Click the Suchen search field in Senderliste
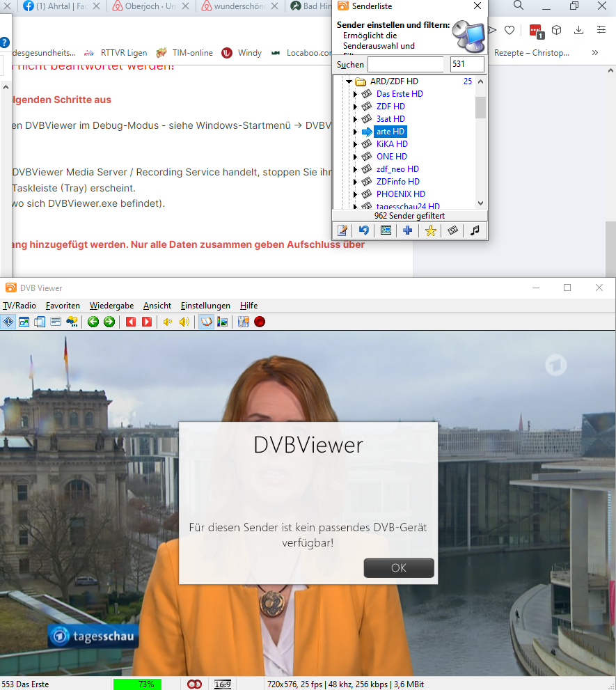616x690 pixels. (x=405, y=64)
